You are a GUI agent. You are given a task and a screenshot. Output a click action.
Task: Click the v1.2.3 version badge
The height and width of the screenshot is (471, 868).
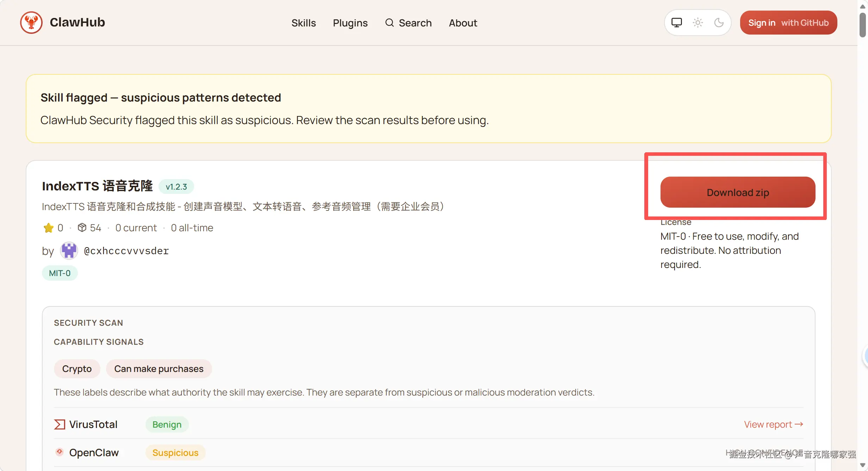176,186
